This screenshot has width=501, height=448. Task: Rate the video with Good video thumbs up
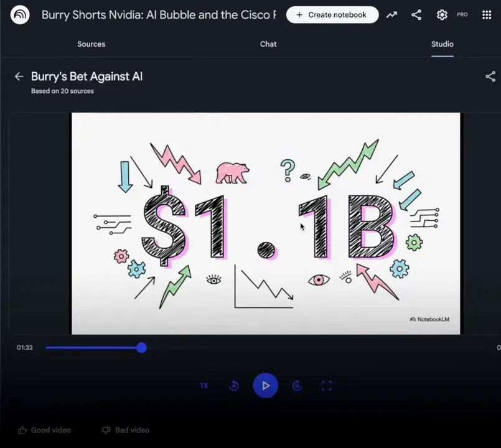(x=44, y=429)
